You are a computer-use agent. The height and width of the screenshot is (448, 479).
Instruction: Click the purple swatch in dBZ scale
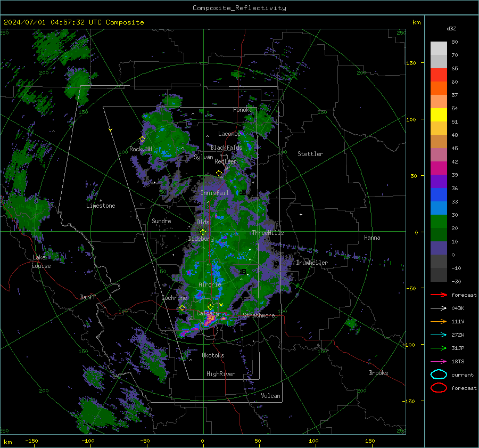point(439,181)
